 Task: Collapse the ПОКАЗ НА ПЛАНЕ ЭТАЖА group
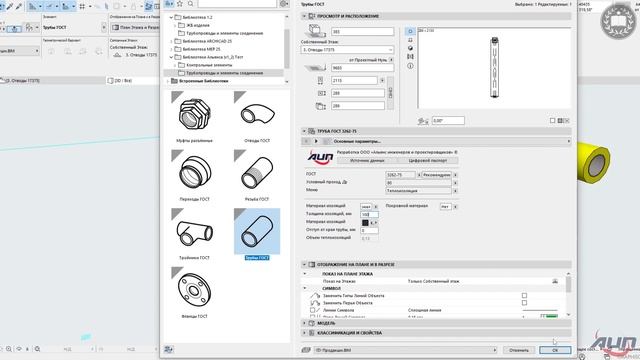(x=304, y=274)
